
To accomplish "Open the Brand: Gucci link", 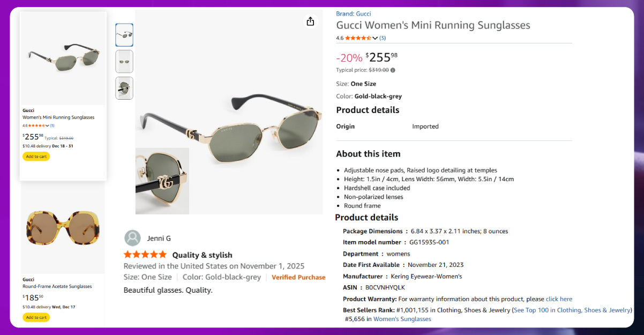I will pos(354,14).
